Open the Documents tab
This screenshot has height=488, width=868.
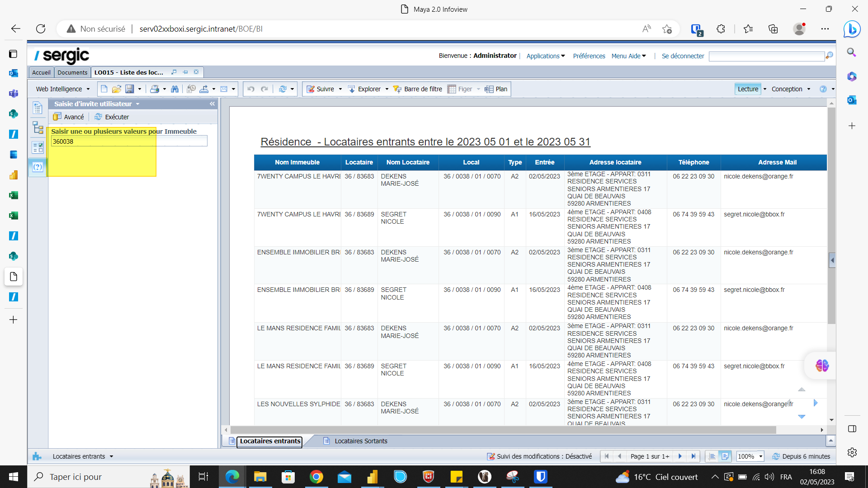click(x=72, y=72)
